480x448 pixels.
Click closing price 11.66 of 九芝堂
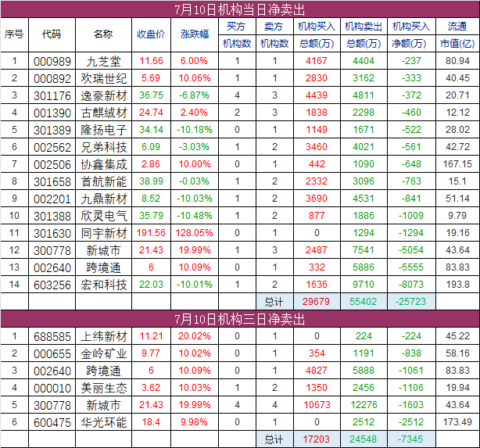(151, 61)
